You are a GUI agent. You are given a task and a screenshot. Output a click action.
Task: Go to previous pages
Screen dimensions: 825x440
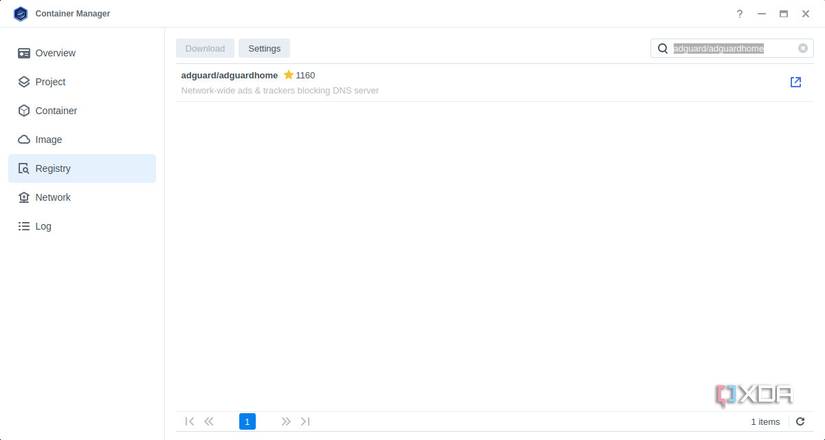tap(209, 422)
